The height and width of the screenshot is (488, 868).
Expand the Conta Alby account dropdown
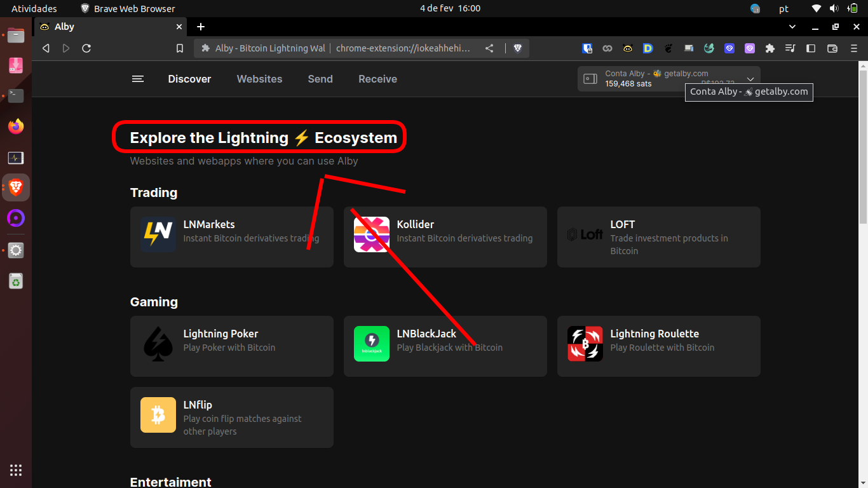(x=750, y=79)
